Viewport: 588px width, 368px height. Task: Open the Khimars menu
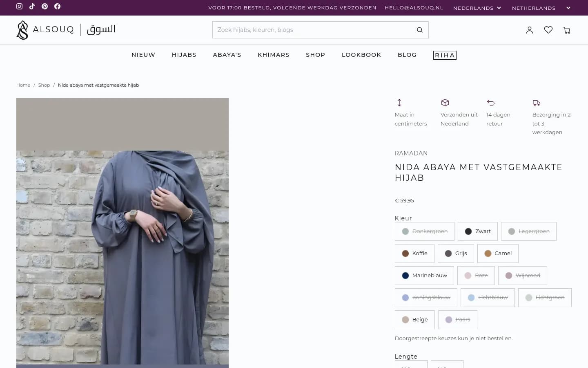(x=274, y=55)
